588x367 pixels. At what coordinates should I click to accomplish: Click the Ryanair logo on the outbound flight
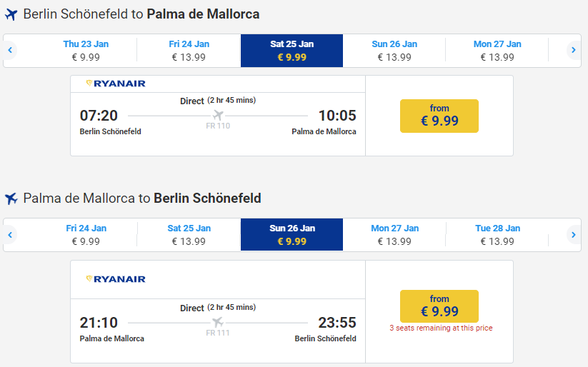pos(116,84)
